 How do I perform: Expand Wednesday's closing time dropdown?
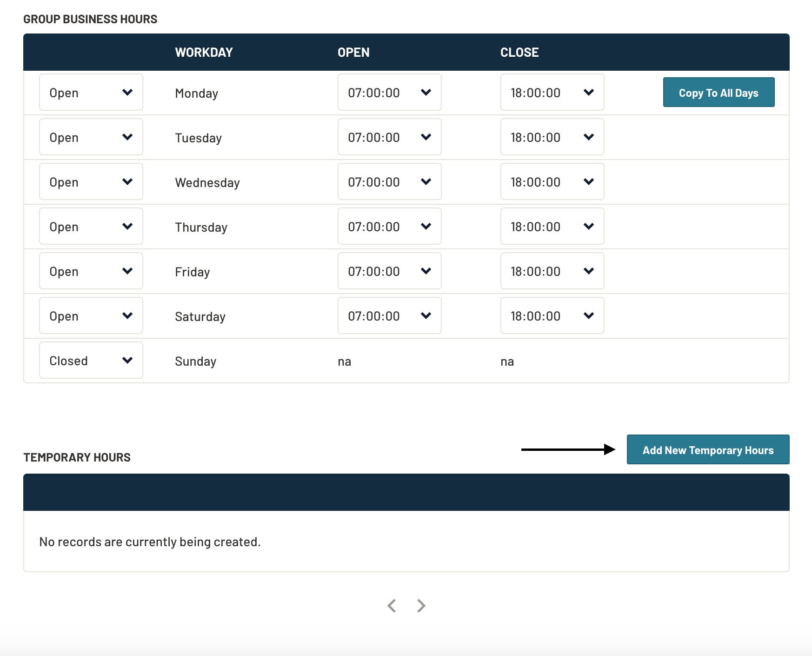point(552,182)
